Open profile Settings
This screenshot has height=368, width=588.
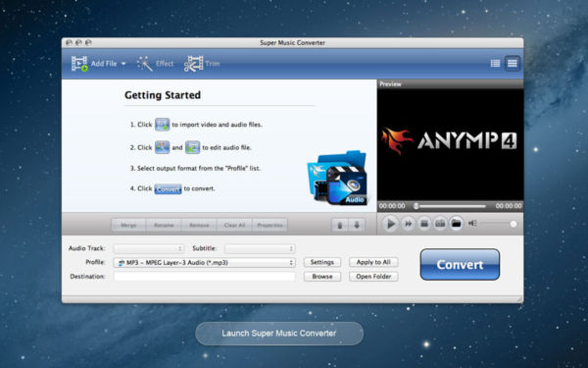click(x=322, y=262)
